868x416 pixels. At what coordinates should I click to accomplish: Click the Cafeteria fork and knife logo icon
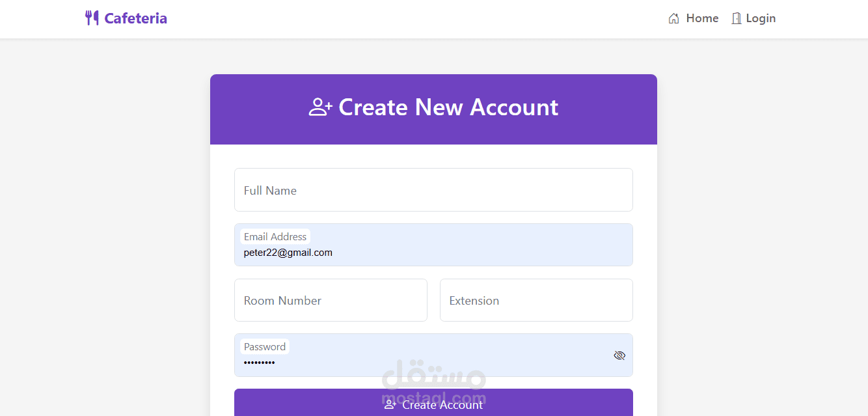point(92,18)
